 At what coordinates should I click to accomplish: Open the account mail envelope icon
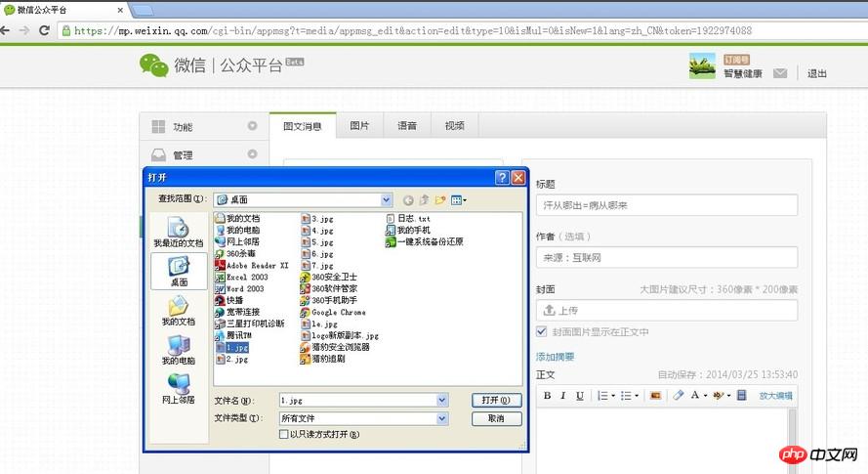click(x=780, y=73)
